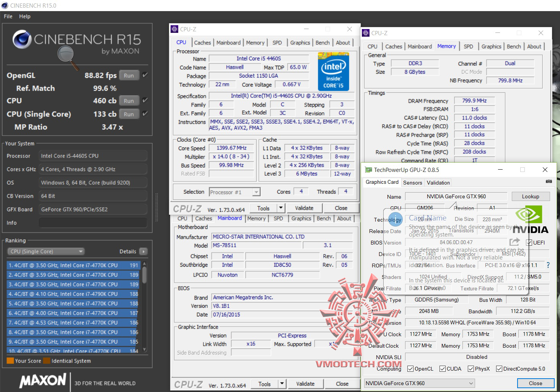Open the Tools dropdown arrow in the CPU-Z CPU window
Image resolution: width=560 pixels, height=392 pixels.
point(281,208)
